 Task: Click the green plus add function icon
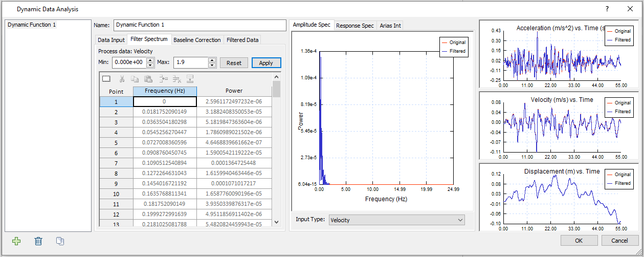16,241
